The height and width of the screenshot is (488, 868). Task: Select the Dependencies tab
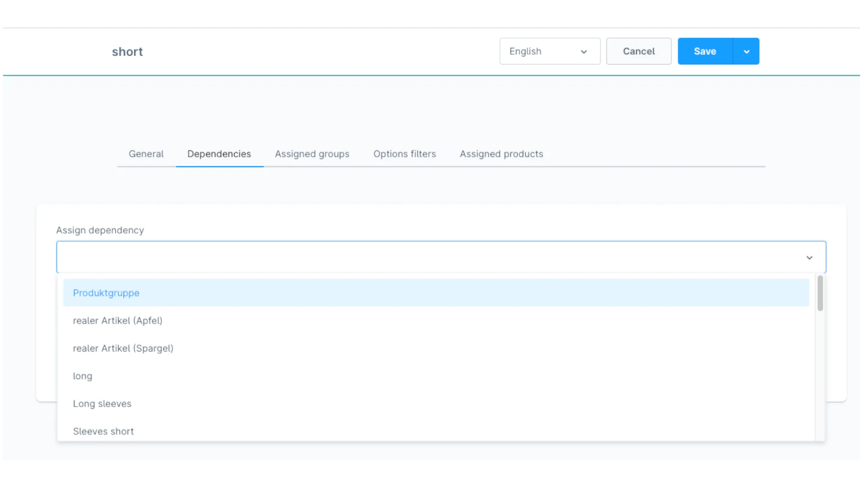[x=219, y=154]
